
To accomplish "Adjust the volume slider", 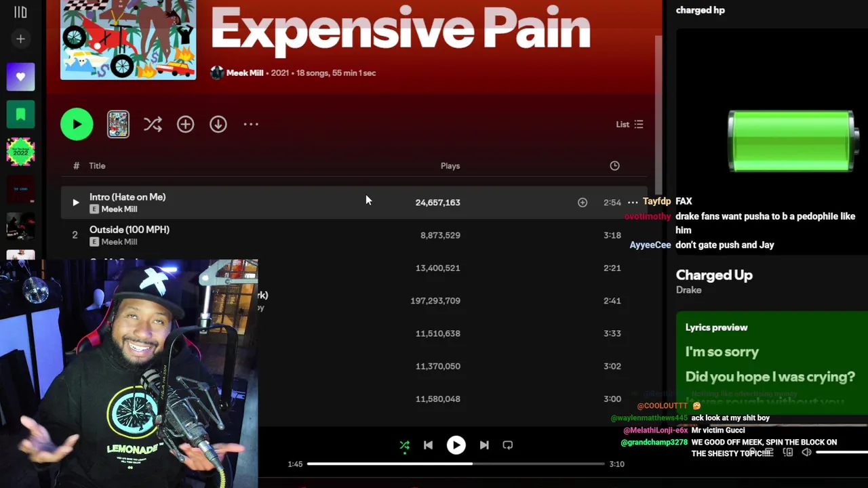I will click(842, 452).
